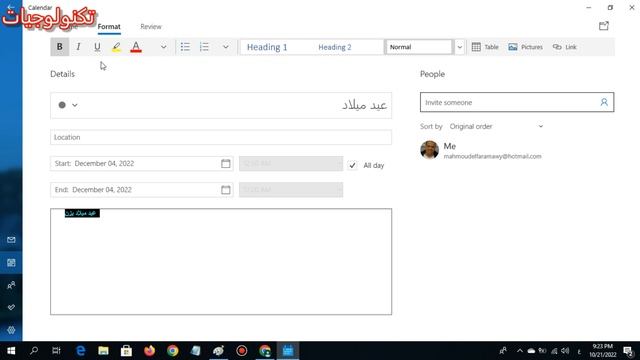Open To Do in sidebar
The width and height of the screenshot is (640, 360).
point(11,307)
